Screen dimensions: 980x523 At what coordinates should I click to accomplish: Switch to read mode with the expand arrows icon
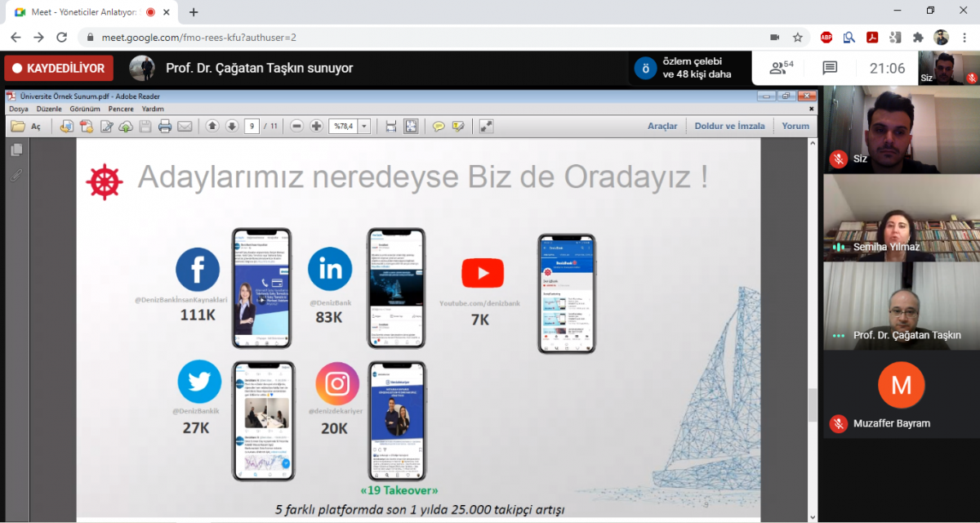pos(486,126)
